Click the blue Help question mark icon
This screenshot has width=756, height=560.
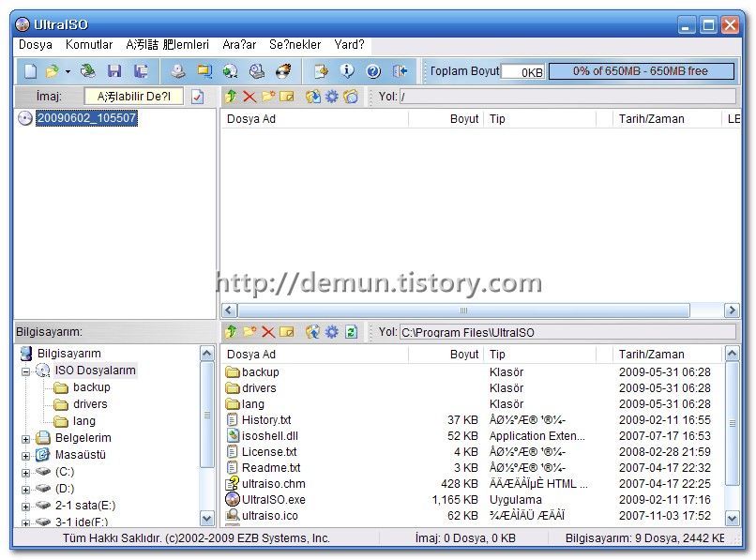coord(372,71)
